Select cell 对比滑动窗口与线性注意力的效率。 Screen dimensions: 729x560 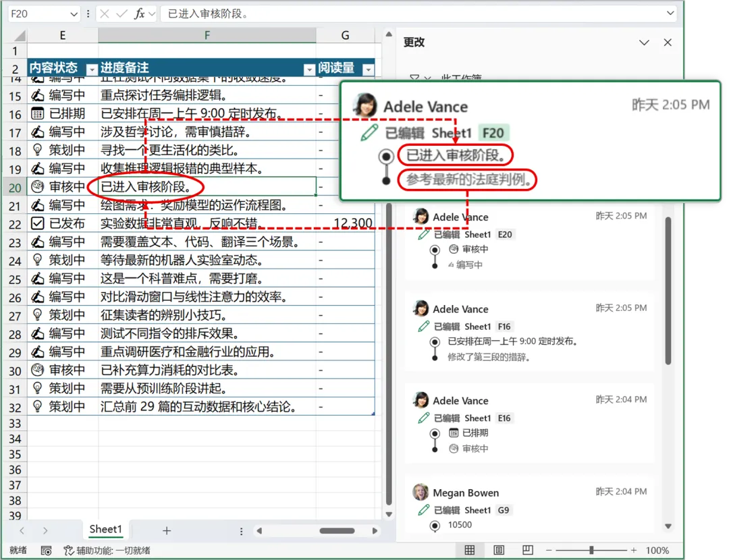[x=207, y=296]
